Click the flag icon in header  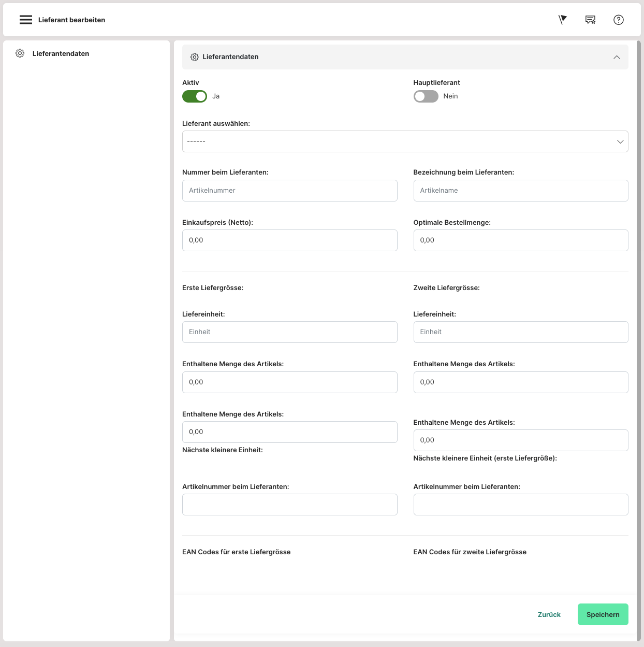pos(563,20)
